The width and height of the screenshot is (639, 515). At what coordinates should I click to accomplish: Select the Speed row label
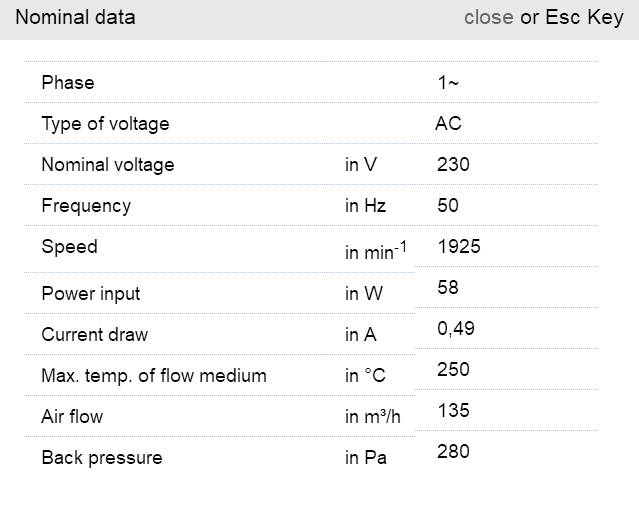point(69,247)
